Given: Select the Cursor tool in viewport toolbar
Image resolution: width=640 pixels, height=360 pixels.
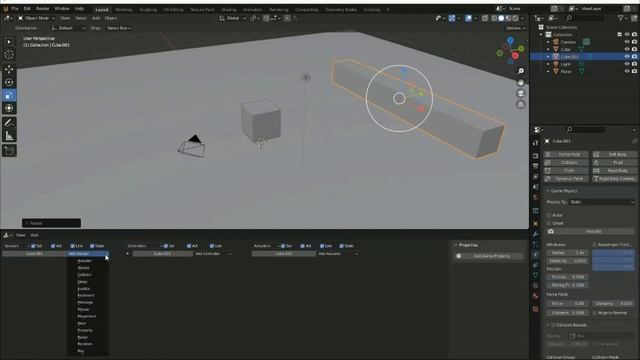Looking at the screenshot, I should click(9, 55).
